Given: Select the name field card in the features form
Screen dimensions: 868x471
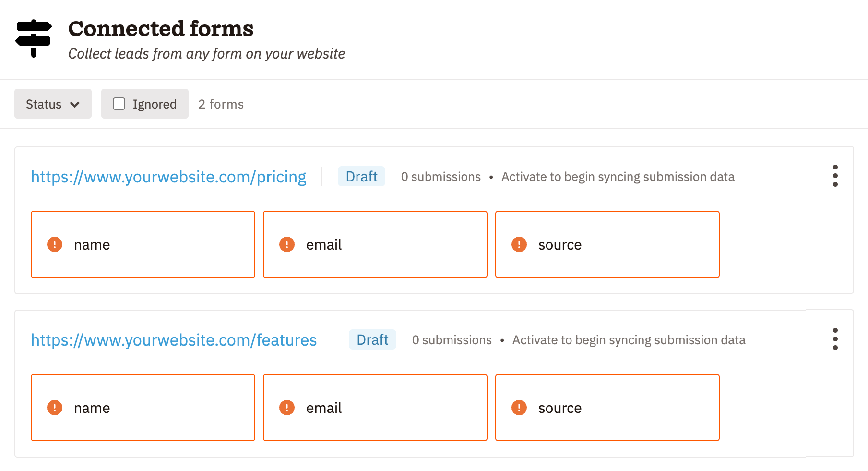Looking at the screenshot, I should (143, 408).
